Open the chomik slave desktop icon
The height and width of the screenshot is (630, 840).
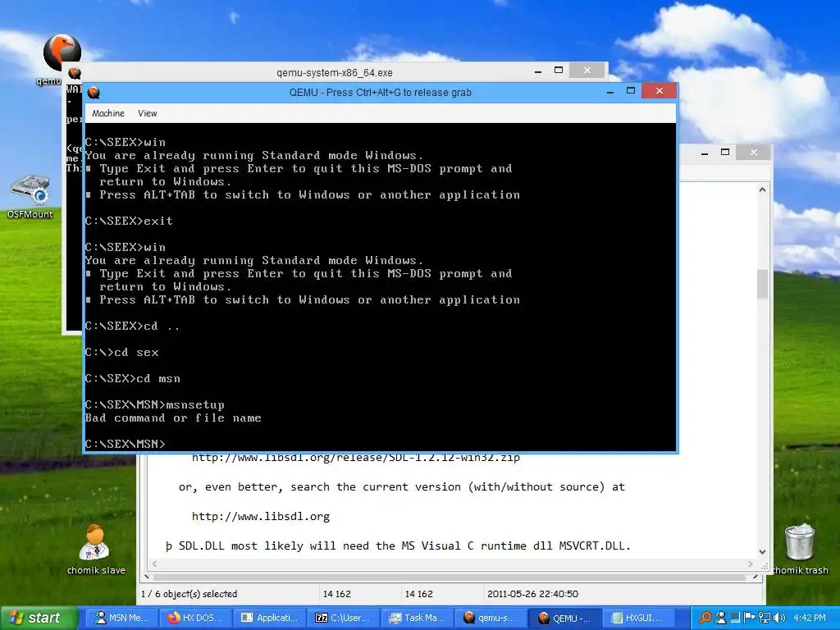click(95, 543)
